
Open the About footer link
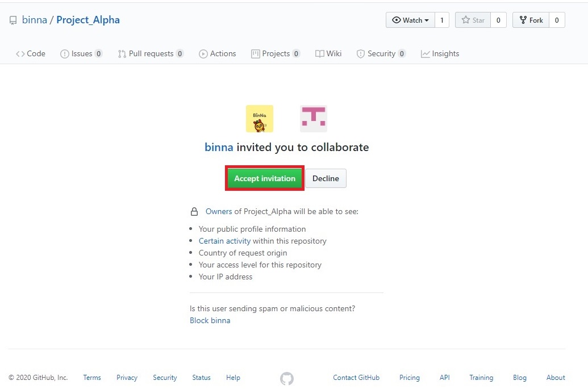coord(556,378)
